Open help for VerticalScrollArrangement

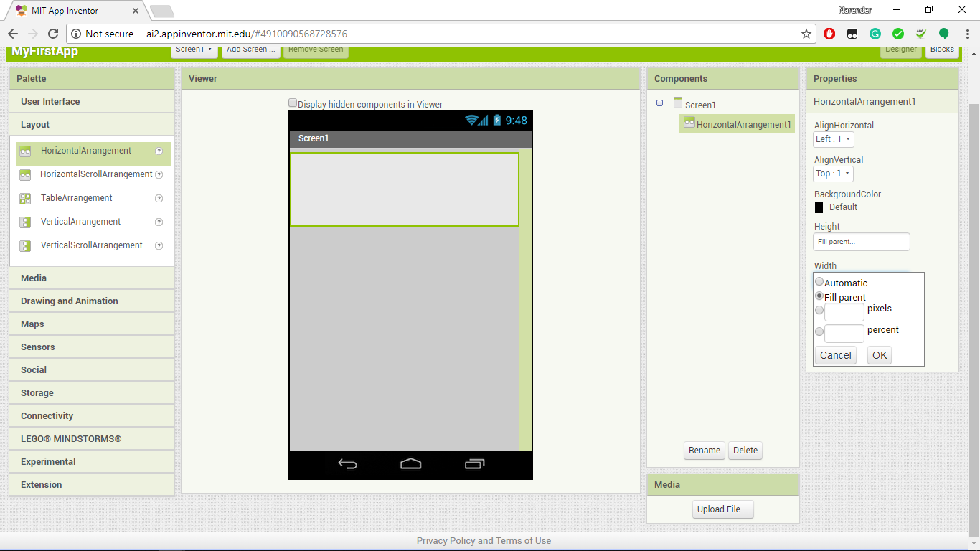tap(159, 245)
